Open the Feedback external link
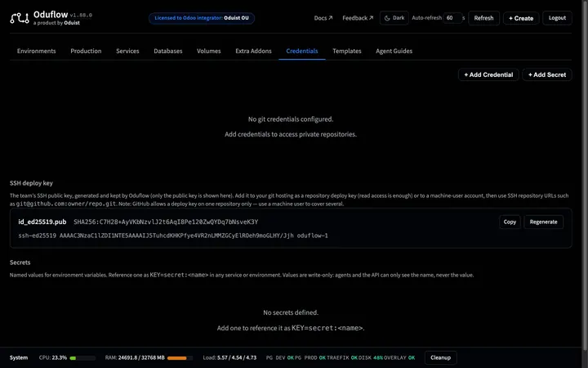The height and width of the screenshot is (368, 588). coord(358,18)
